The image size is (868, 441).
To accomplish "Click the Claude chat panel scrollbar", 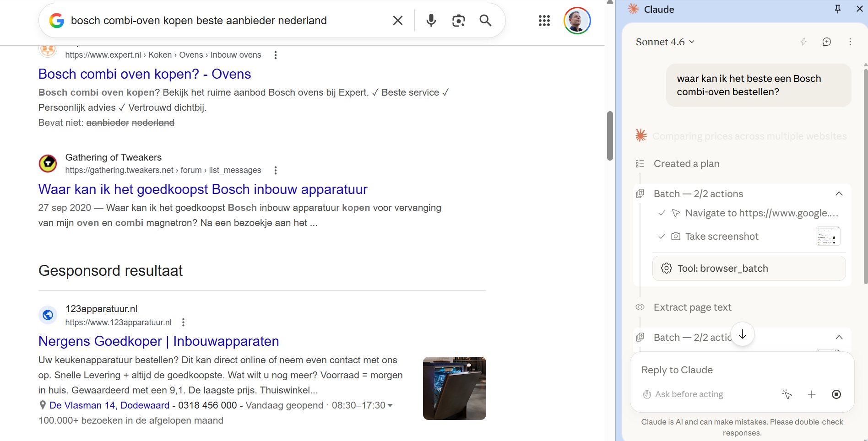I will (865, 176).
